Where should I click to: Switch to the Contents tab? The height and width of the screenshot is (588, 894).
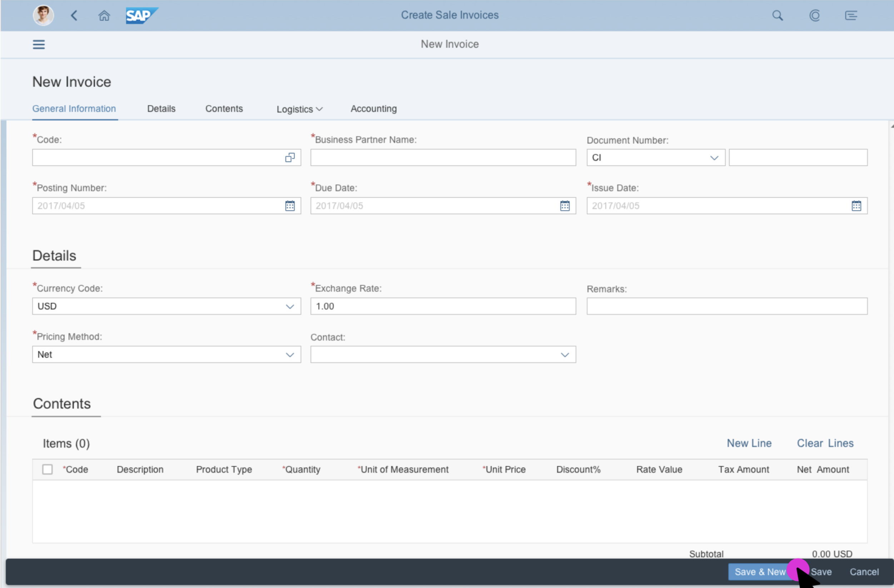(224, 109)
